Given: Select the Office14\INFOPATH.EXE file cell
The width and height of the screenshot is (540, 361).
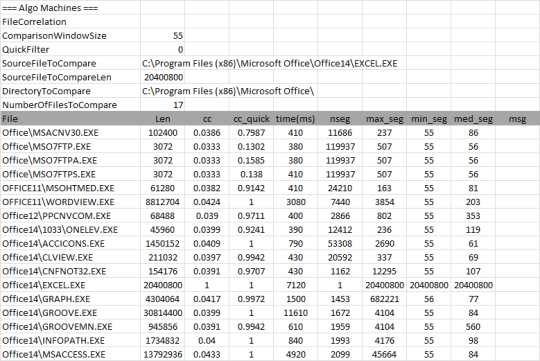Looking at the screenshot, I should coord(70,340).
